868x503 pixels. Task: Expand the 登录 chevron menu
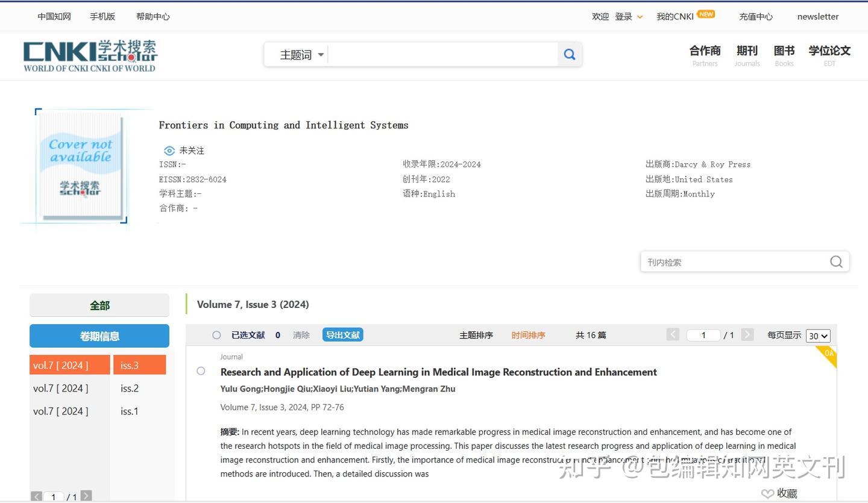point(640,16)
